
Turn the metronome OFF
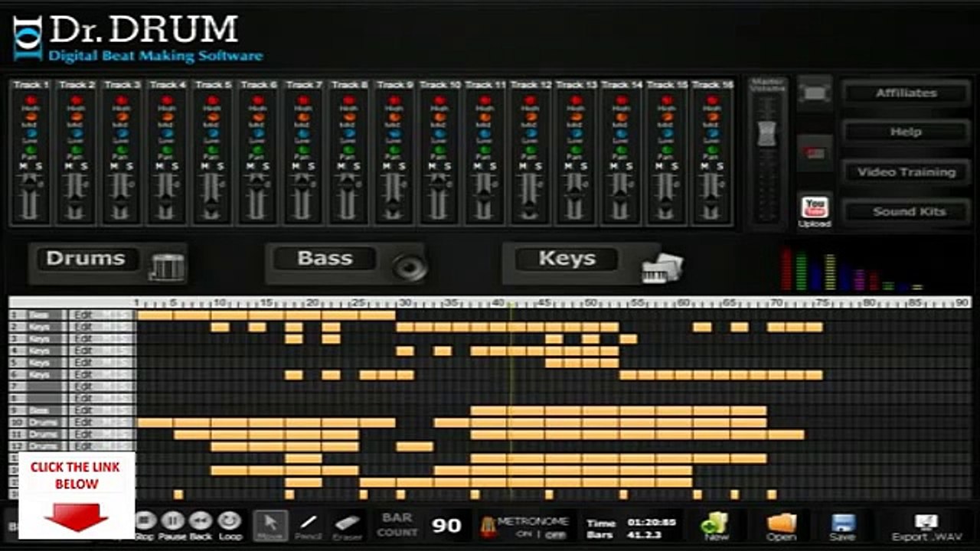pos(554,535)
